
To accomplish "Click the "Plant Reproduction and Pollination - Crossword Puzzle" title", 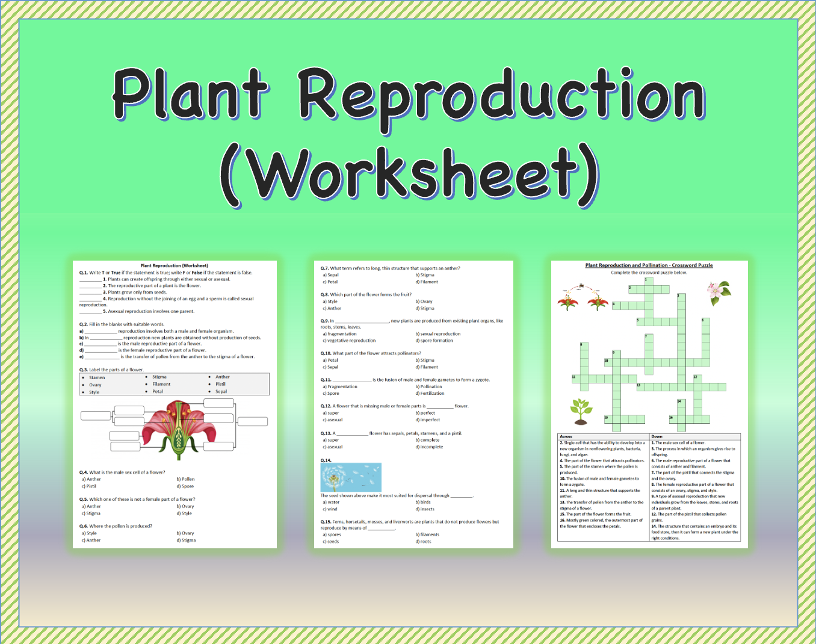I will click(x=649, y=265).
